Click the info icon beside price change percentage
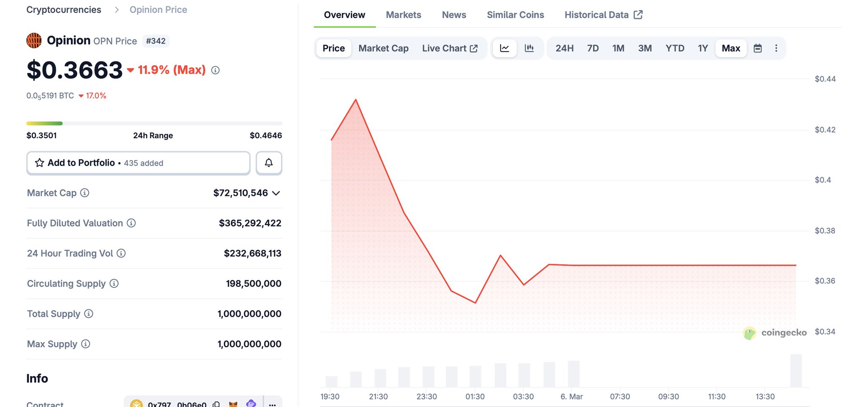This screenshot has height=407, width=868. [x=215, y=70]
